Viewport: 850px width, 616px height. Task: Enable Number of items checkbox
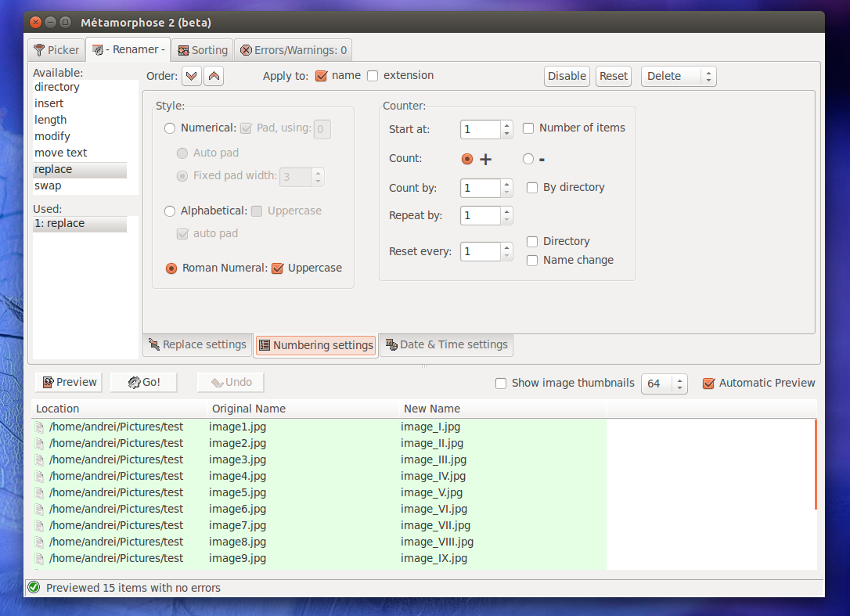coord(528,128)
